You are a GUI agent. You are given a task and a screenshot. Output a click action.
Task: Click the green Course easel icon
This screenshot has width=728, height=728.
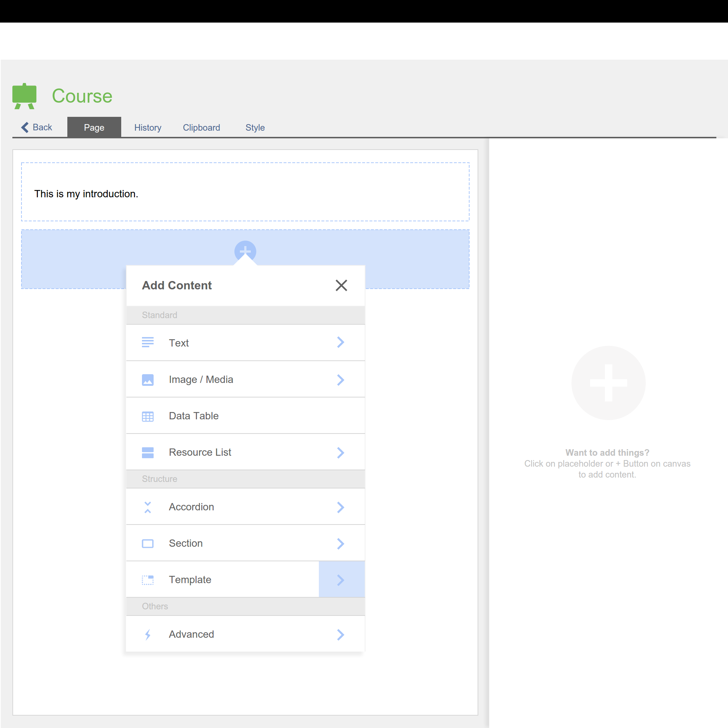click(x=24, y=96)
